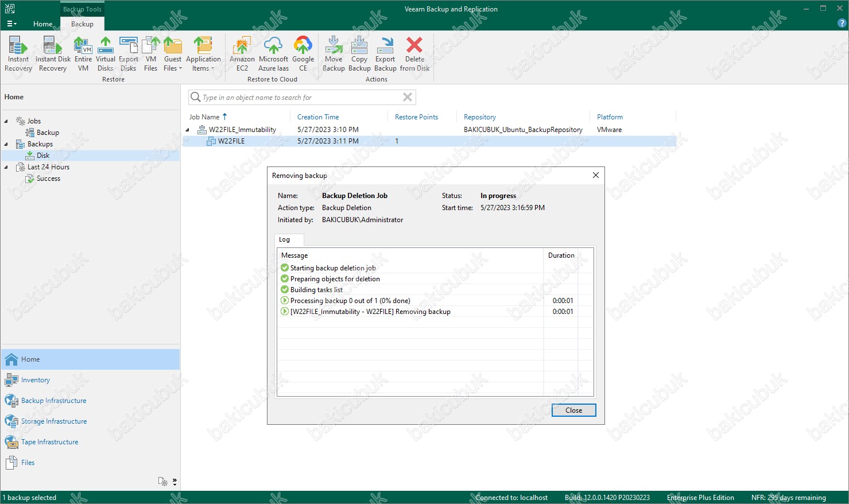
Task: Collapse the W22FILE_Immutability job row
Action: click(188, 130)
